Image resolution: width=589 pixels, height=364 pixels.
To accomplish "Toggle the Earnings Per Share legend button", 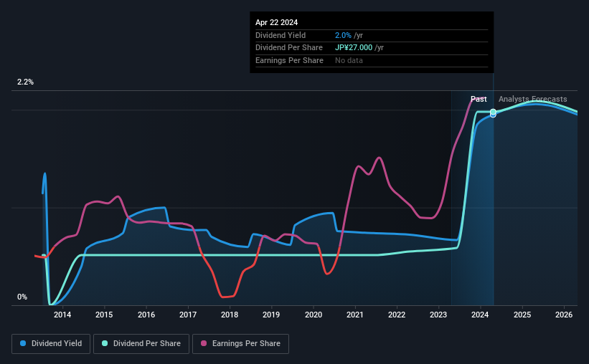I will coord(241,344).
